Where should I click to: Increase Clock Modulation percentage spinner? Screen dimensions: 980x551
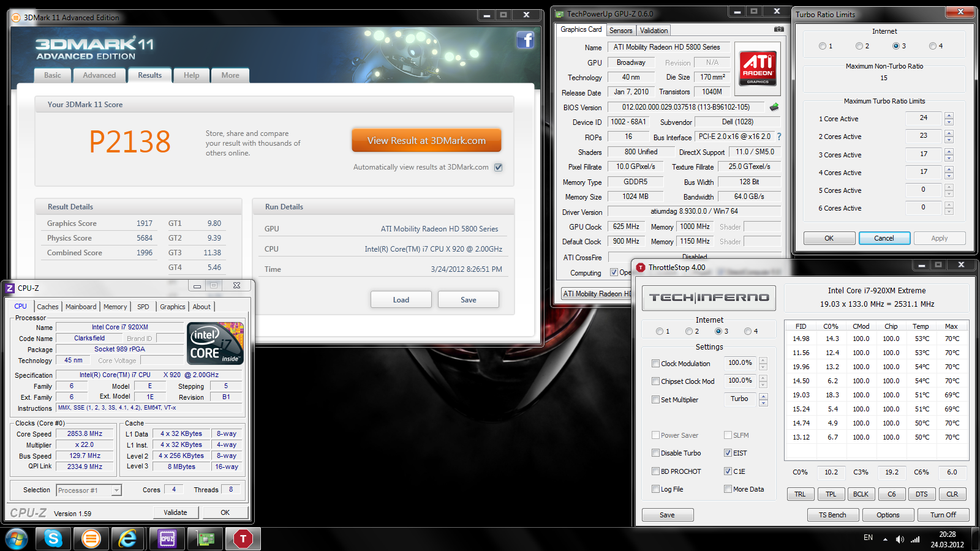[763, 360]
